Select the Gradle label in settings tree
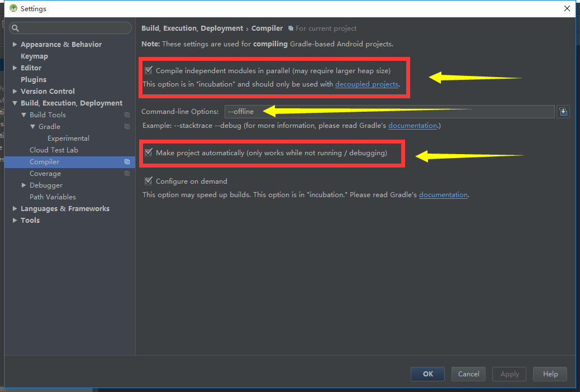580x392 pixels. [49, 126]
